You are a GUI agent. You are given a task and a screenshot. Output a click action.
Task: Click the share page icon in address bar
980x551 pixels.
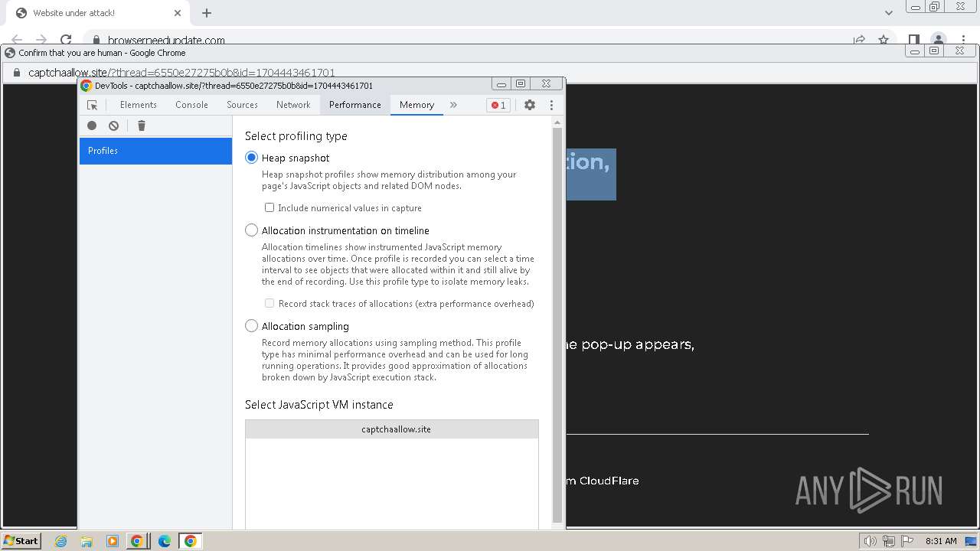point(859,40)
